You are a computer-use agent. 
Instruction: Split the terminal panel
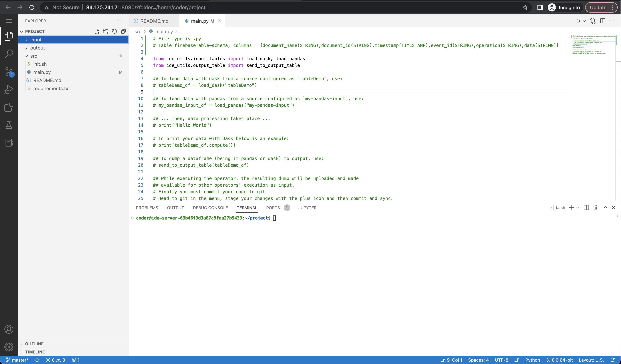(586, 208)
